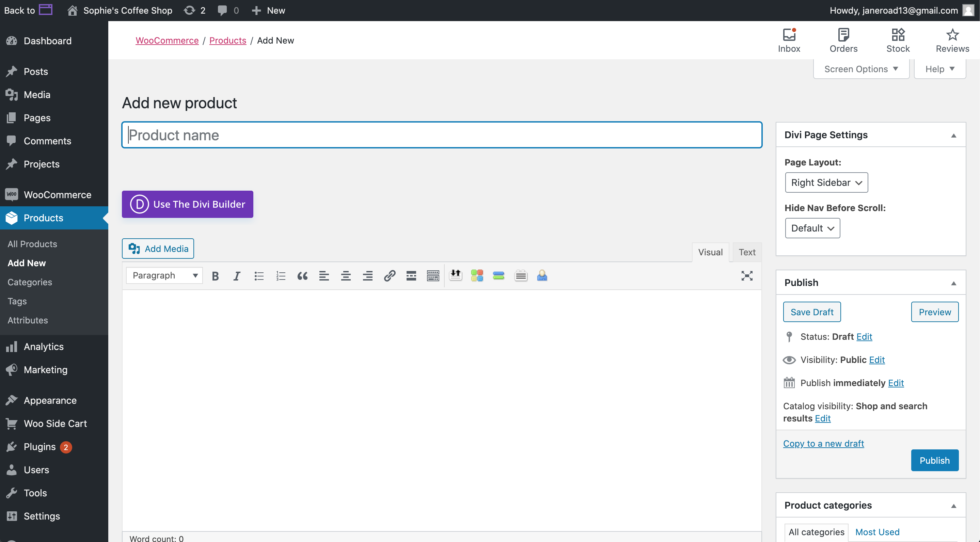The image size is (980, 542).
Task: Toggle bold formatting in editor toolbar
Action: pyautogui.click(x=215, y=276)
